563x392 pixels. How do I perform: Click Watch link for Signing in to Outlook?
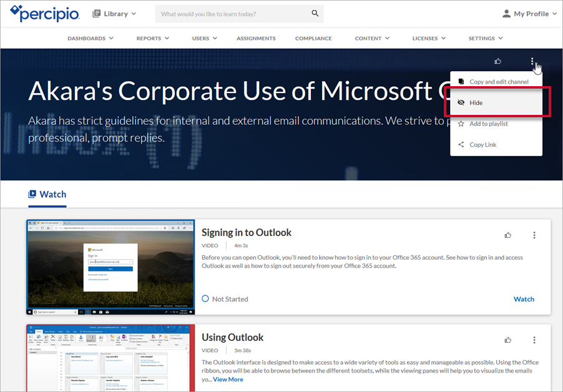[524, 299]
